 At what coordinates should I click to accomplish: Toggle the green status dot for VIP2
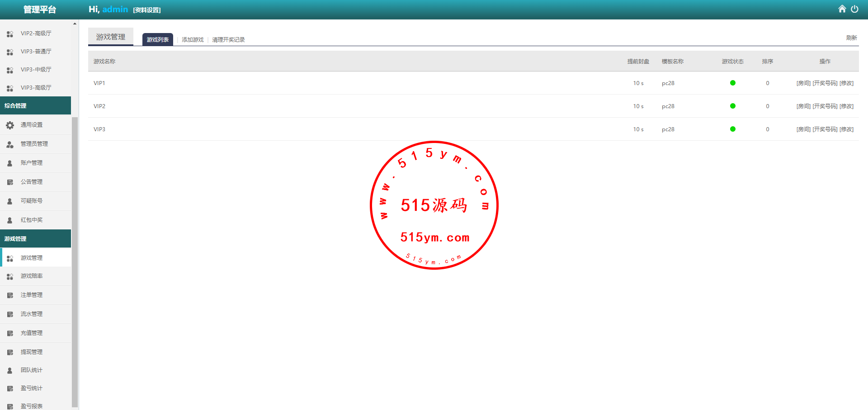(x=732, y=106)
